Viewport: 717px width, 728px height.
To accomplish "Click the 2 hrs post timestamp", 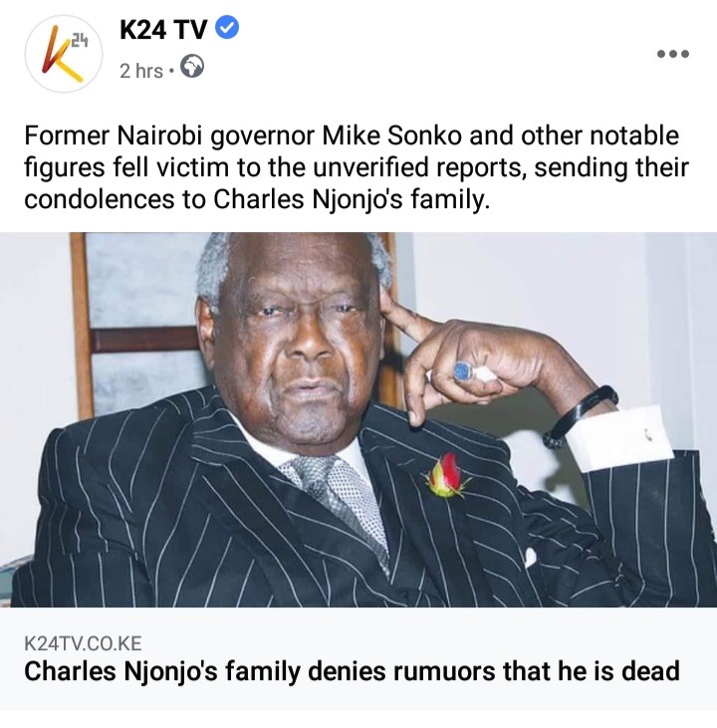I will [141, 71].
